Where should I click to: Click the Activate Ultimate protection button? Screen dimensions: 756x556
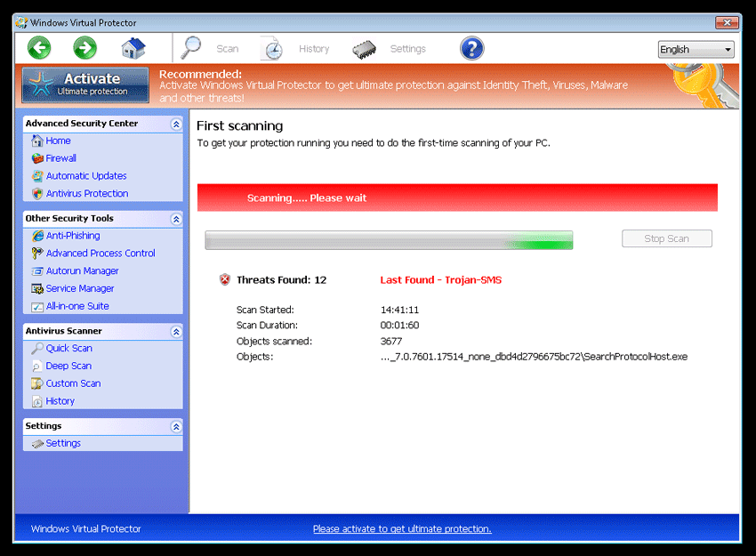click(x=85, y=85)
